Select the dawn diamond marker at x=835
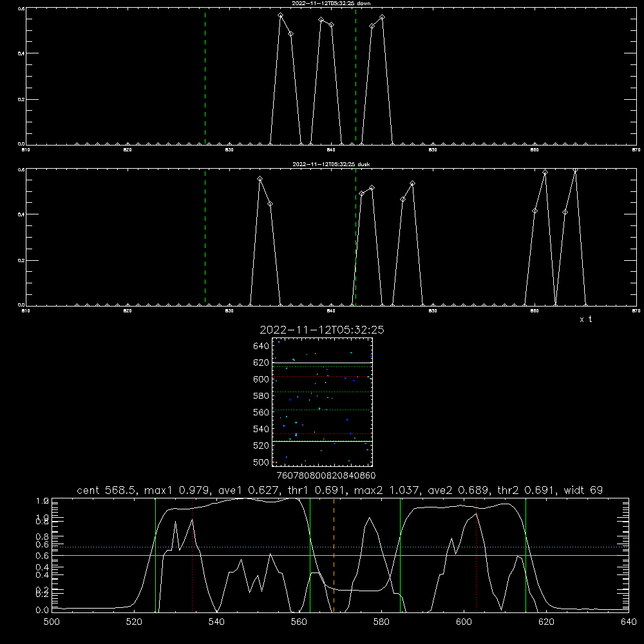 pos(281,15)
